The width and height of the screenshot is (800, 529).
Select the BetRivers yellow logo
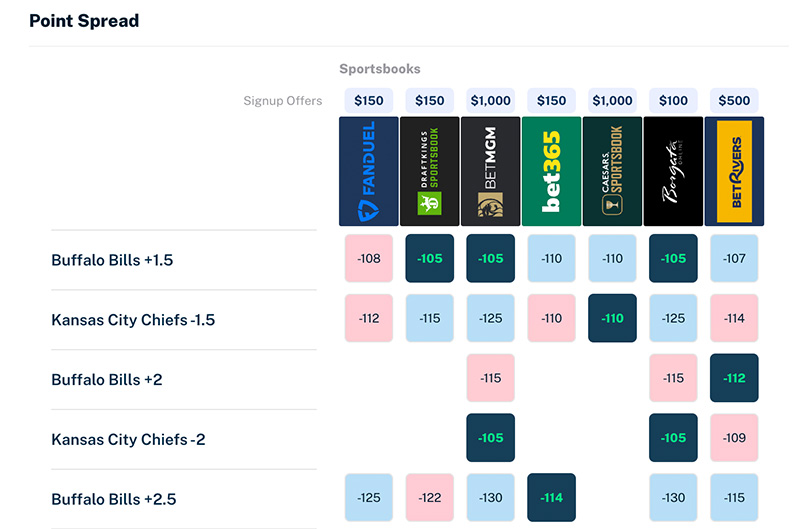pos(734,171)
